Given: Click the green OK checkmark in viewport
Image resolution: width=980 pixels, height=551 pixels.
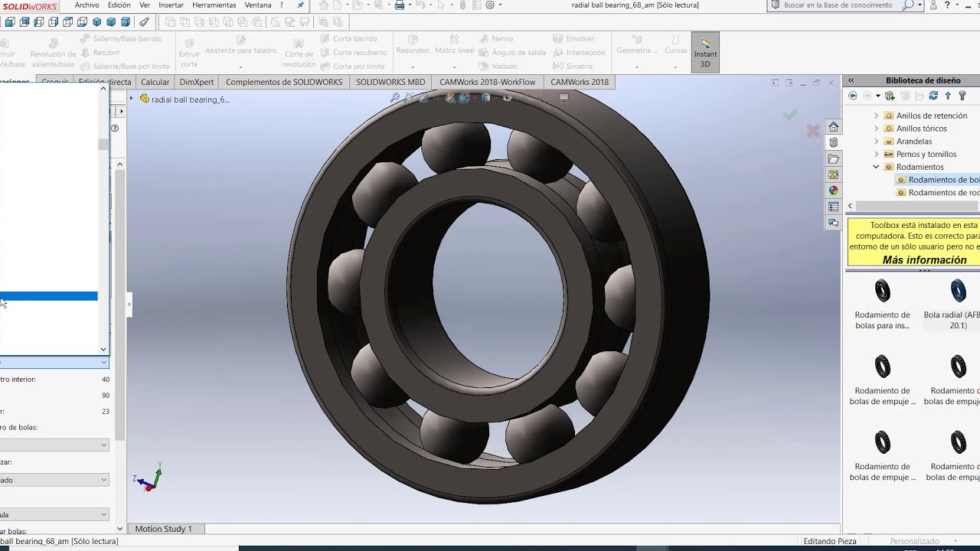Looking at the screenshot, I should (790, 115).
